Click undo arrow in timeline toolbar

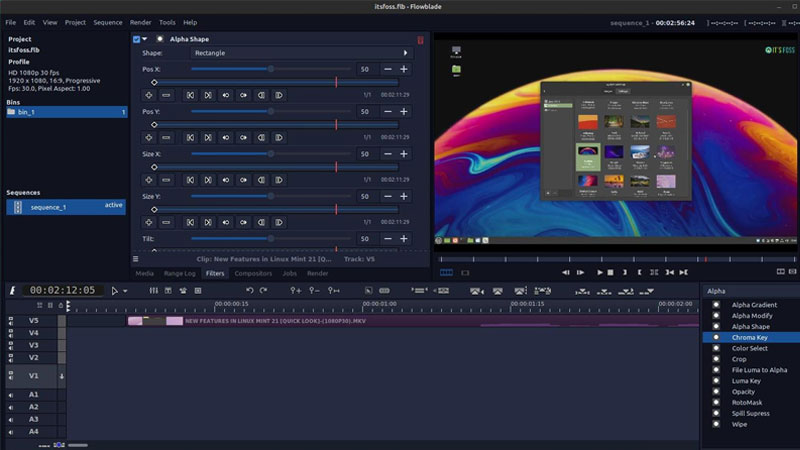tap(249, 290)
